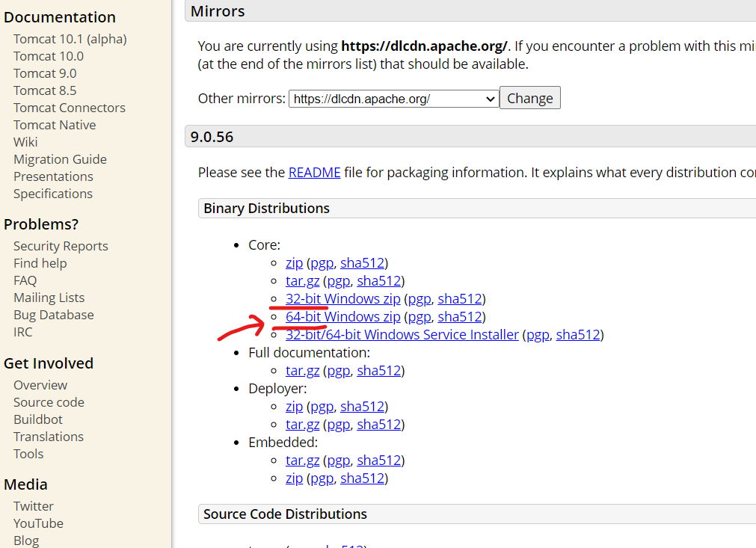756x548 pixels.
Task: Go to Tomcat Connectors page
Action: coord(70,108)
